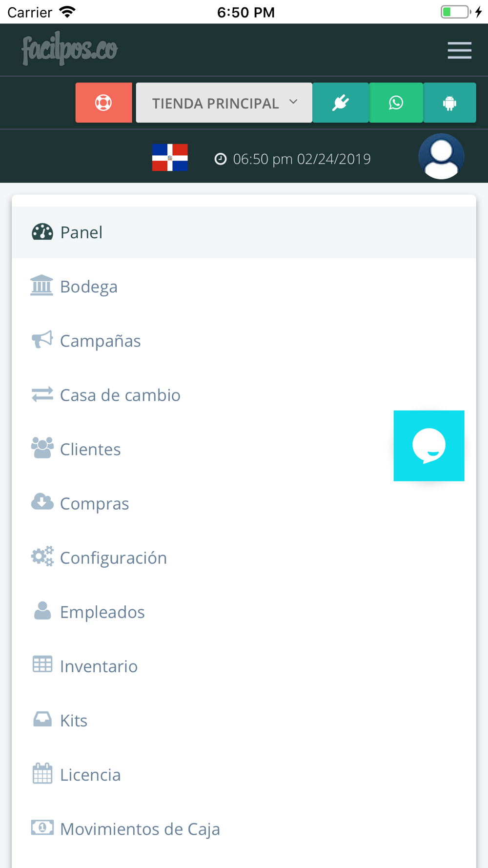Open the hamburger menu icon

coord(459,50)
